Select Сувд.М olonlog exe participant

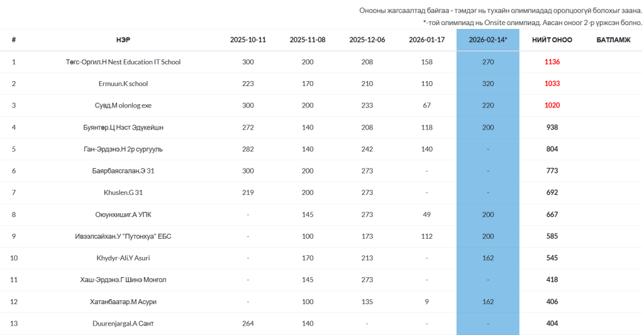click(123, 106)
